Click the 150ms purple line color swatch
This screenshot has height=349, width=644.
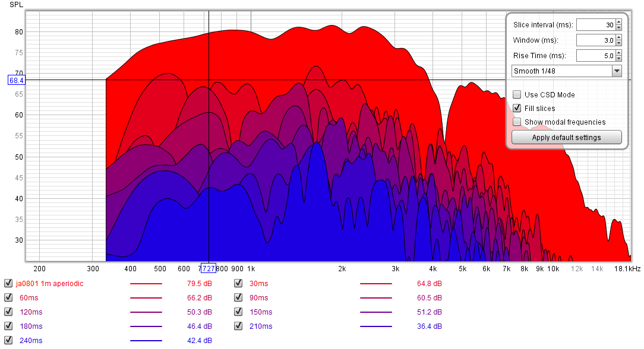[x=376, y=312]
